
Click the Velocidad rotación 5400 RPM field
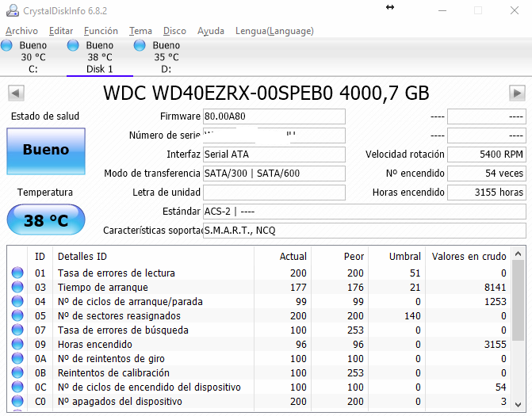(x=487, y=155)
